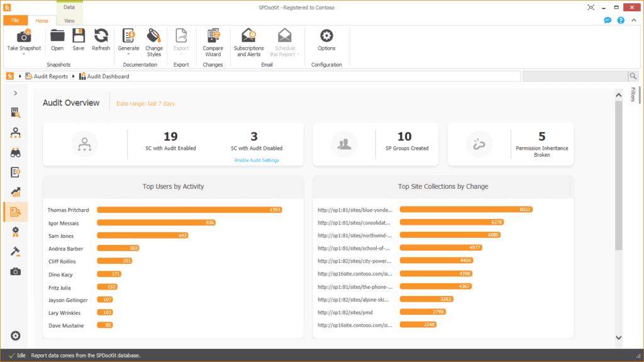Open a snapshot with the Open folder icon
Screen dimensions: 644x362
coord(57,36)
